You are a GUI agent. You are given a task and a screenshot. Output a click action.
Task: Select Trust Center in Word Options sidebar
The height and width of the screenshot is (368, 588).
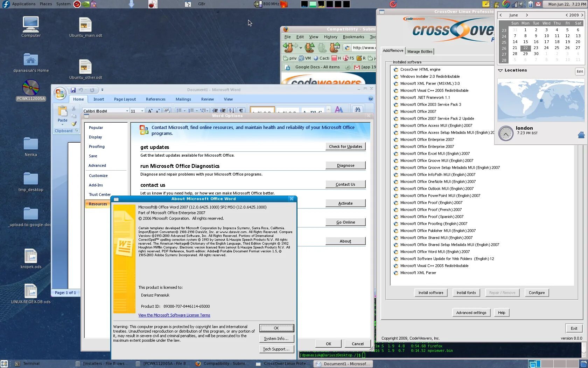pyautogui.click(x=100, y=195)
